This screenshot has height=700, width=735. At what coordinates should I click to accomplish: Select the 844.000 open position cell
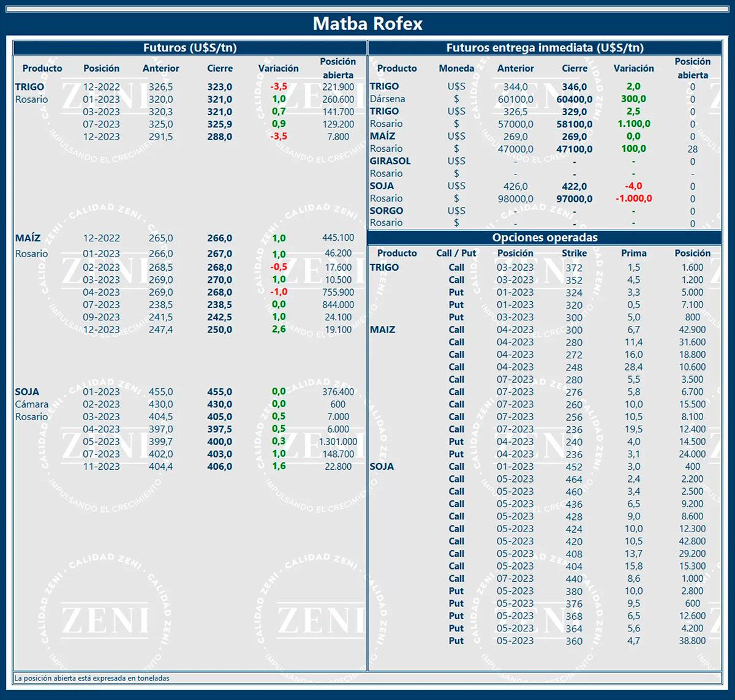click(x=338, y=305)
